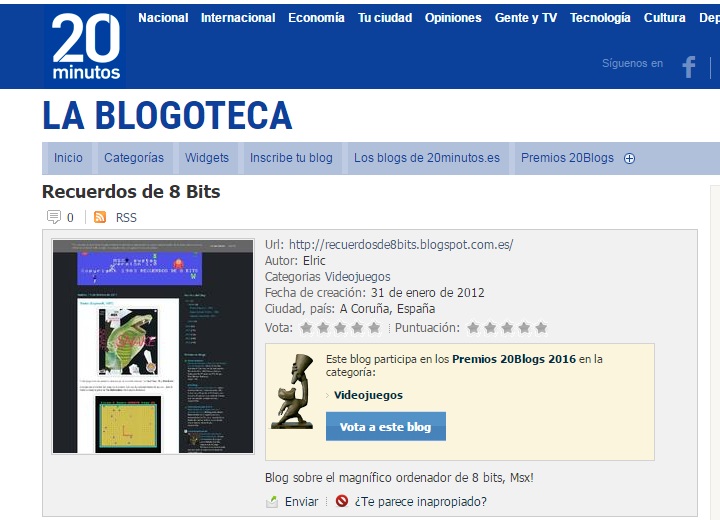Viewport: 720px width, 520px height.
Task: Click the date 31 de enero de 2012
Action: [428, 293]
